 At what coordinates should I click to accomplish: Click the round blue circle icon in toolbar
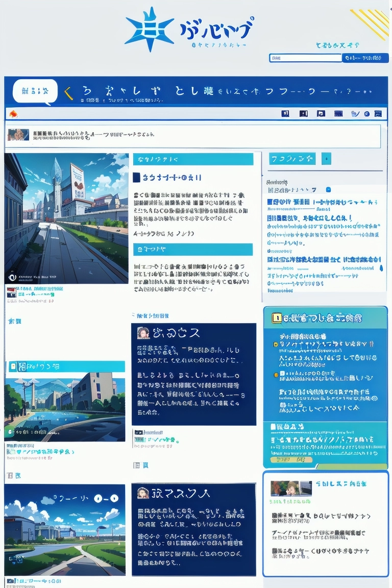tap(367, 114)
